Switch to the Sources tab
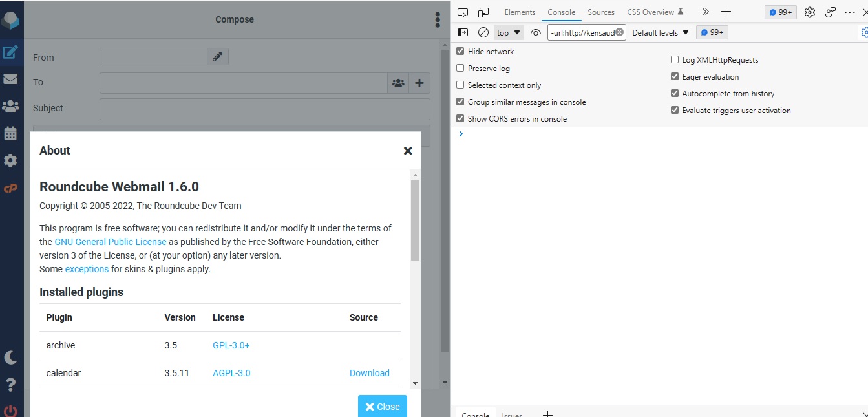The image size is (868, 417). coord(601,12)
